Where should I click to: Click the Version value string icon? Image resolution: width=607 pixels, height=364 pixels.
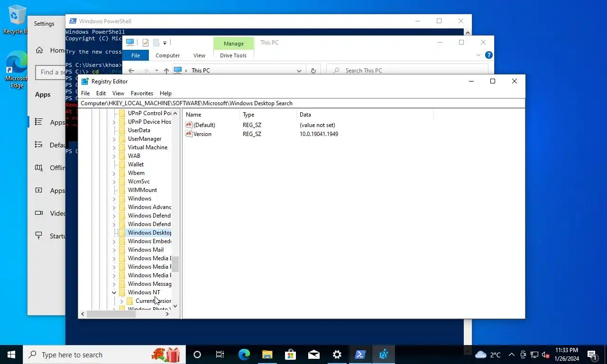189,134
